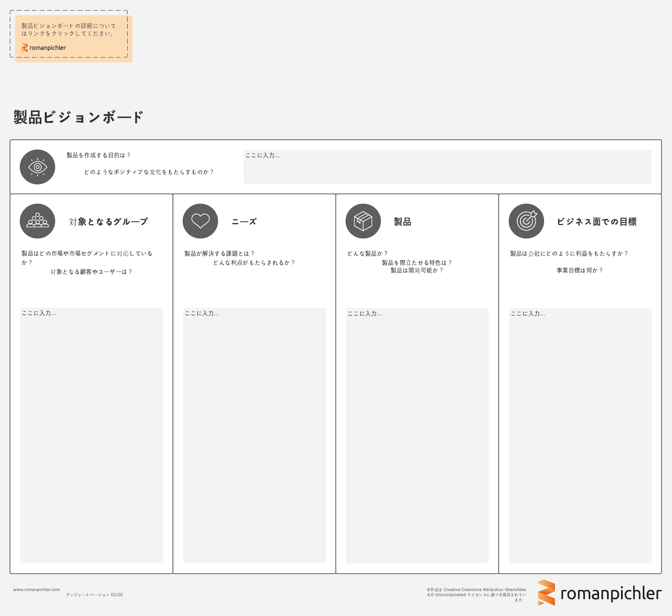Select the 製品ビジョンボード title heading

pos(78,117)
